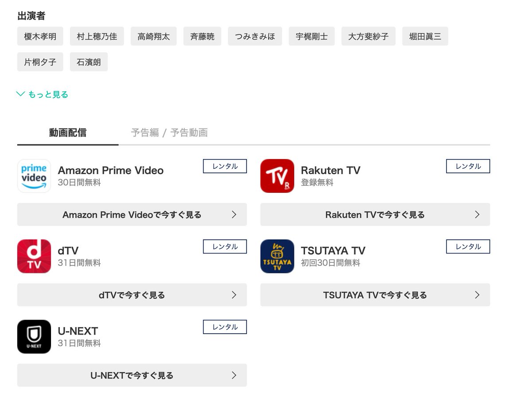Click arrow on TSUTAYA TV watch button
This screenshot has width=532, height=413.
coord(477,295)
